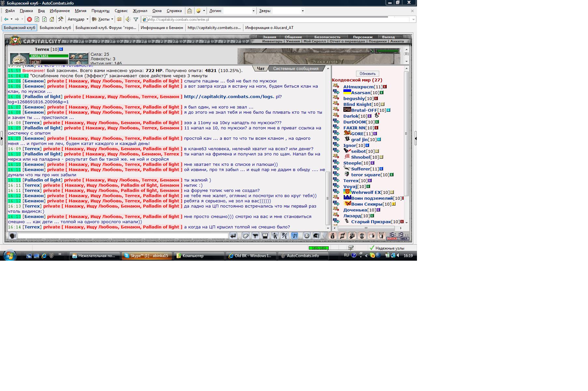Click the RU language indicator in tray
Image resolution: width=588 pixels, height=391 pixels.
346,255
